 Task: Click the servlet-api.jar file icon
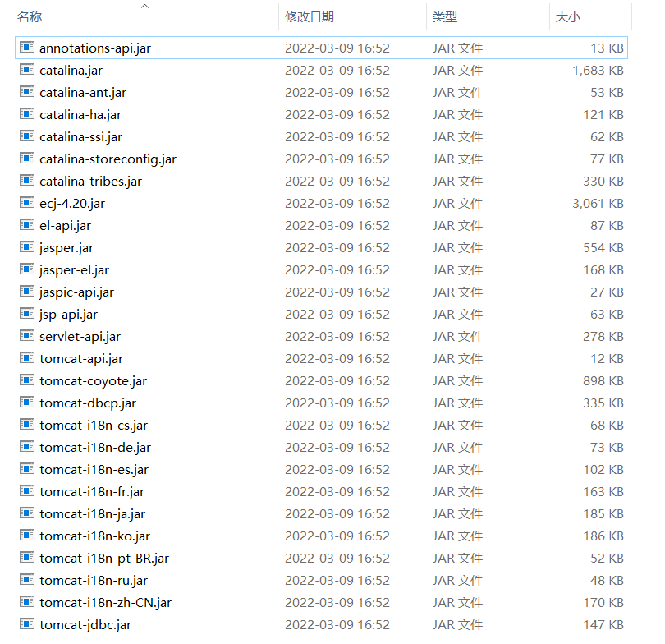[x=27, y=335]
